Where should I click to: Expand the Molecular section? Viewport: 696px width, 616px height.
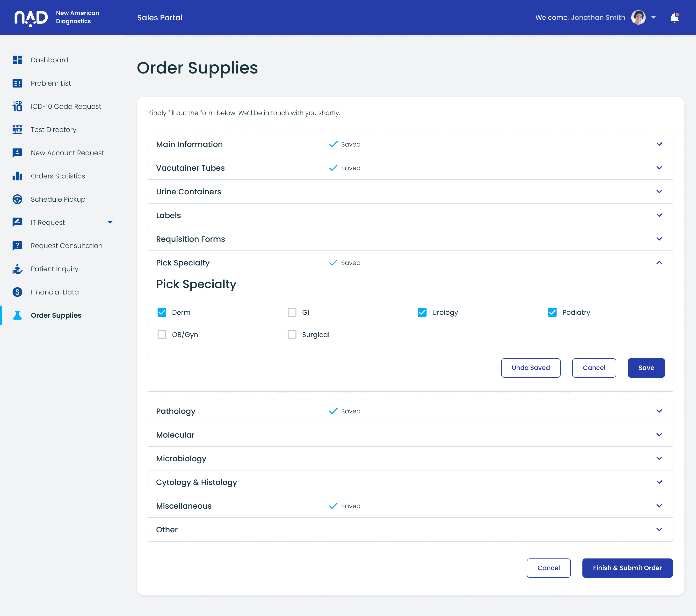[x=410, y=435]
